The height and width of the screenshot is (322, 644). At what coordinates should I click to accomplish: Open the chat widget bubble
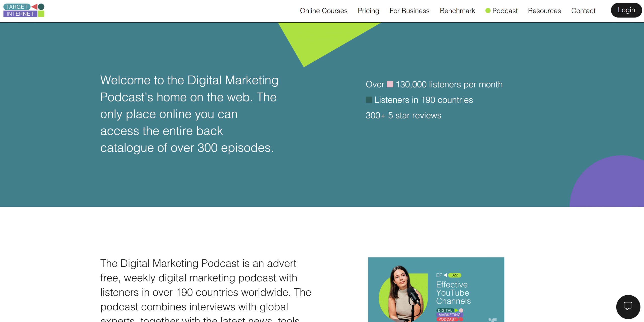click(628, 306)
